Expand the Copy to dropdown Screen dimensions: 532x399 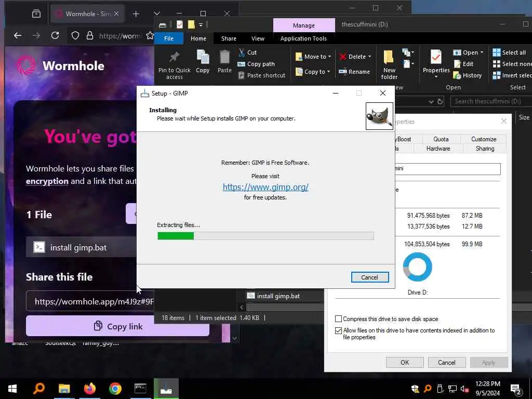tap(328, 72)
